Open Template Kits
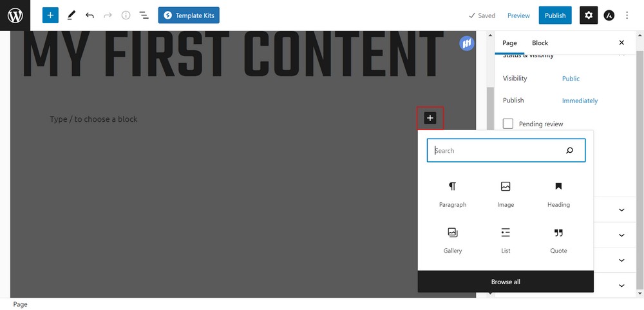Screen dimensions: 644x310 click(x=189, y=15)
